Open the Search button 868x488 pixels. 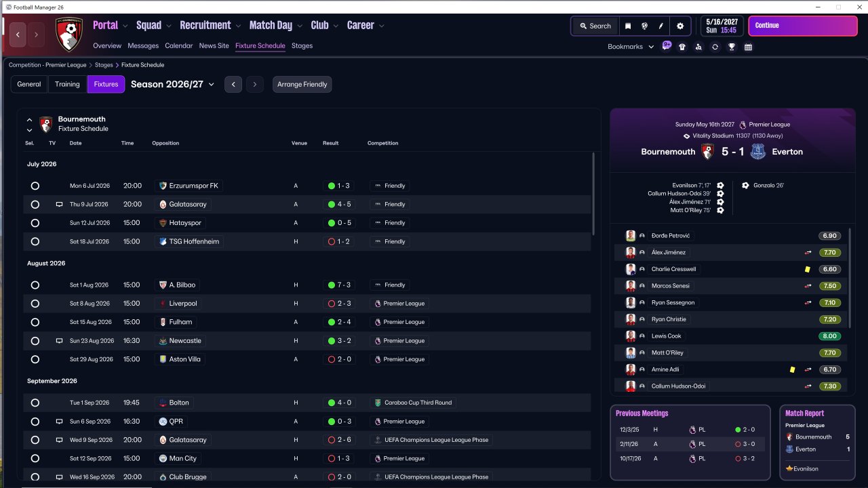coord(595,26)
